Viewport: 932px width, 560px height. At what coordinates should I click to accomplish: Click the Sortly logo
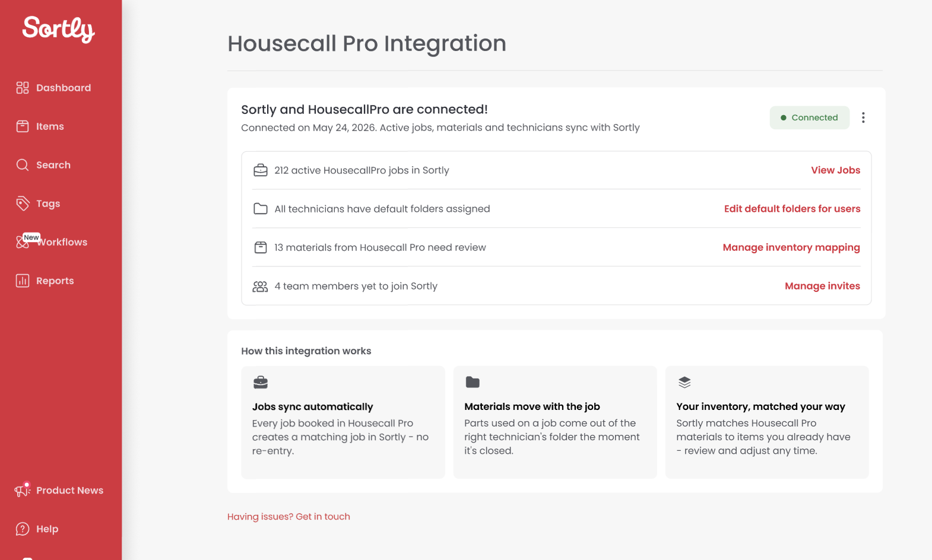[x=59, y=29]
